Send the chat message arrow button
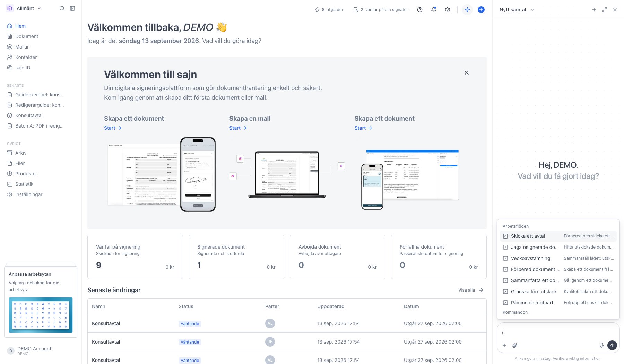The width and height of the screenshot is (624, 364). [x=612, y=345]
